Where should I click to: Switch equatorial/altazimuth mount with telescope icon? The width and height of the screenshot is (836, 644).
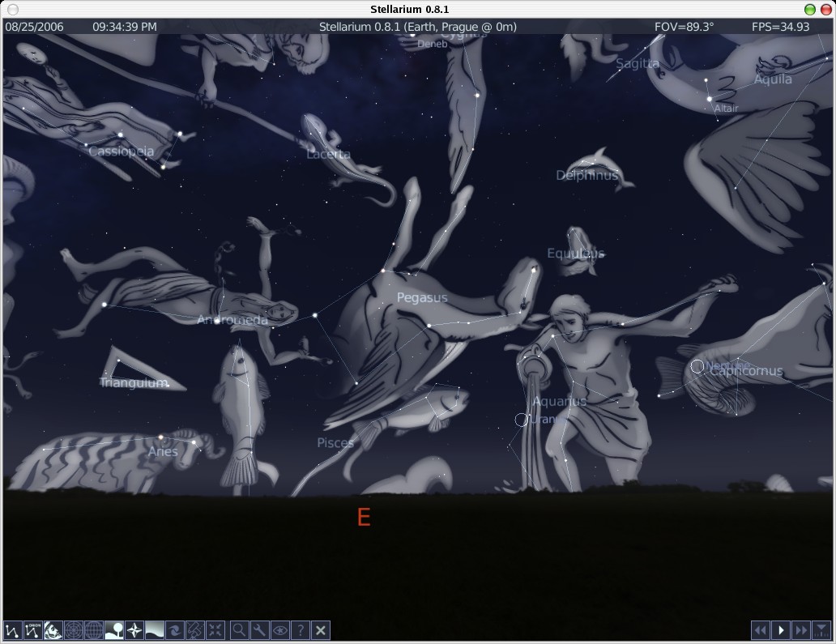pos(195,630)
